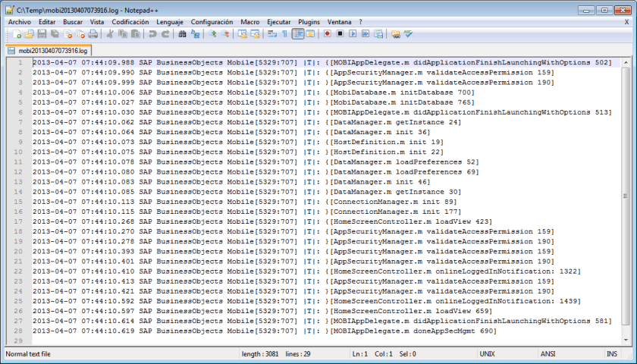The image size is (637, 364).
Task: Toggle the word wrap toolbar button
Action: (x=271, y=34)
